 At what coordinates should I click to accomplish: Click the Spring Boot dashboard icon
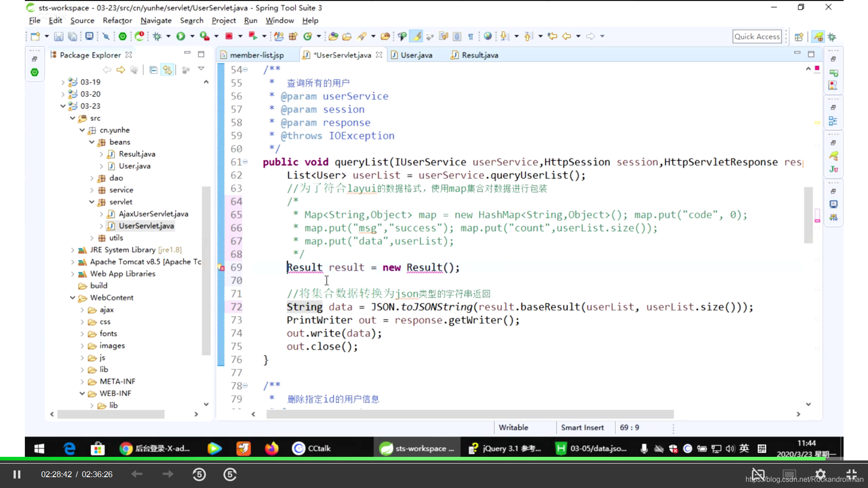point(123,37)
